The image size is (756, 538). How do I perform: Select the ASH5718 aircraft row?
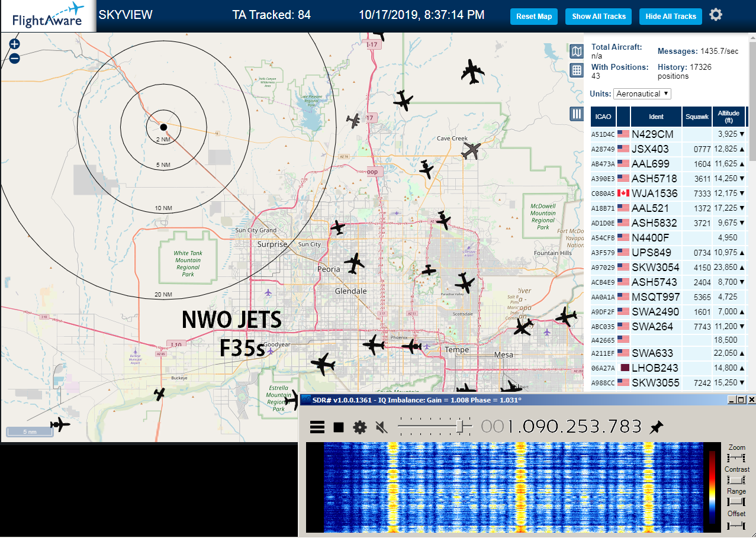click(669, 179)
